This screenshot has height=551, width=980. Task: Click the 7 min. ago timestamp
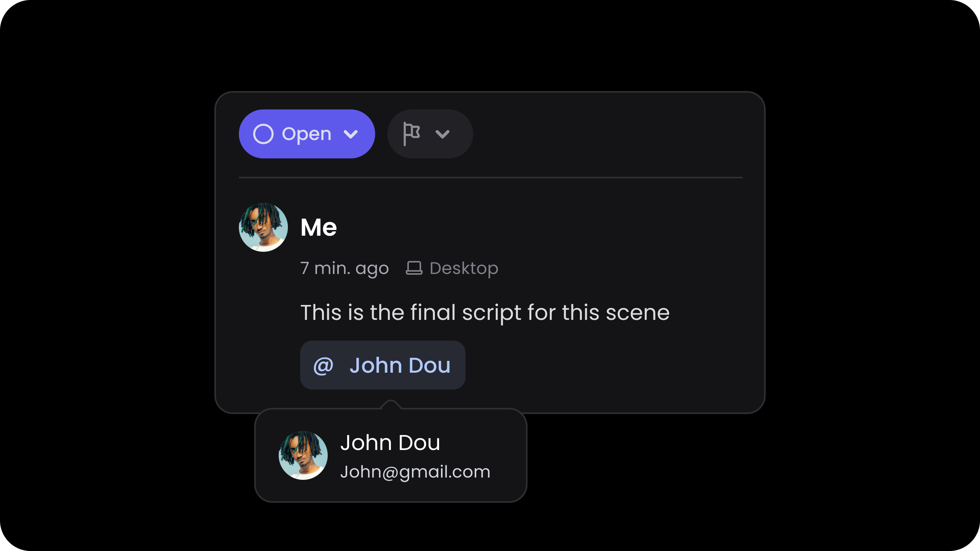345,268
